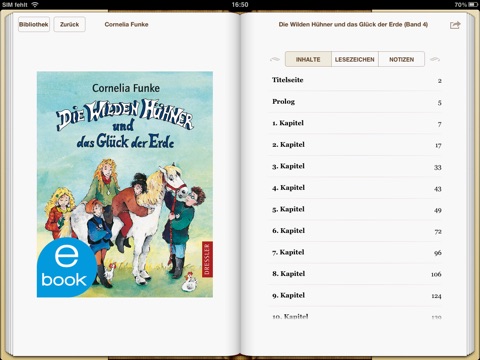Tap the Cornelia Funke header text
Screen dimensions: 480x360
point(126,24)
